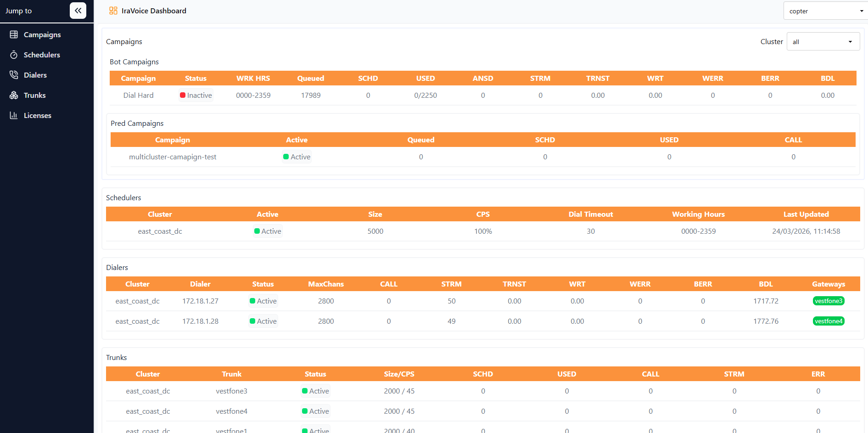
Task: Click the Schedulers stopwatch icon
Action: (14, 55)
